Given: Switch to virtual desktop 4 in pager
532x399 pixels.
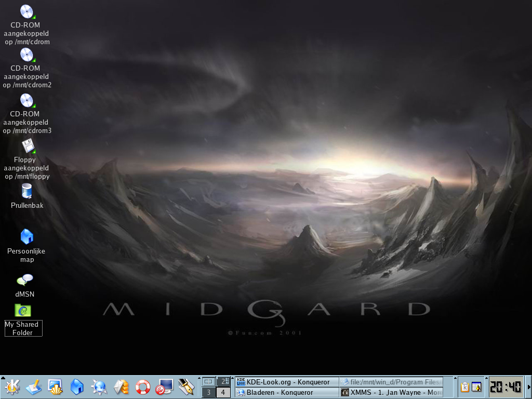Looking at the screenshot, I should click(x=223, y=393).
